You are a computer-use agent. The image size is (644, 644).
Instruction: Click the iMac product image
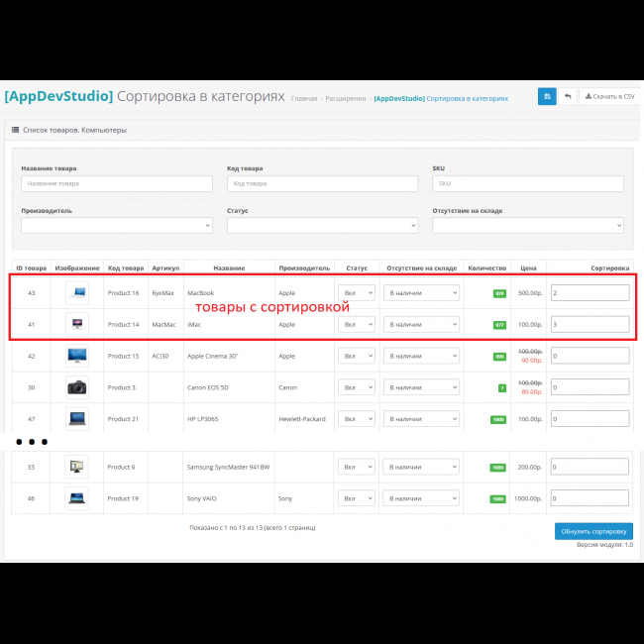coord(77,324)
